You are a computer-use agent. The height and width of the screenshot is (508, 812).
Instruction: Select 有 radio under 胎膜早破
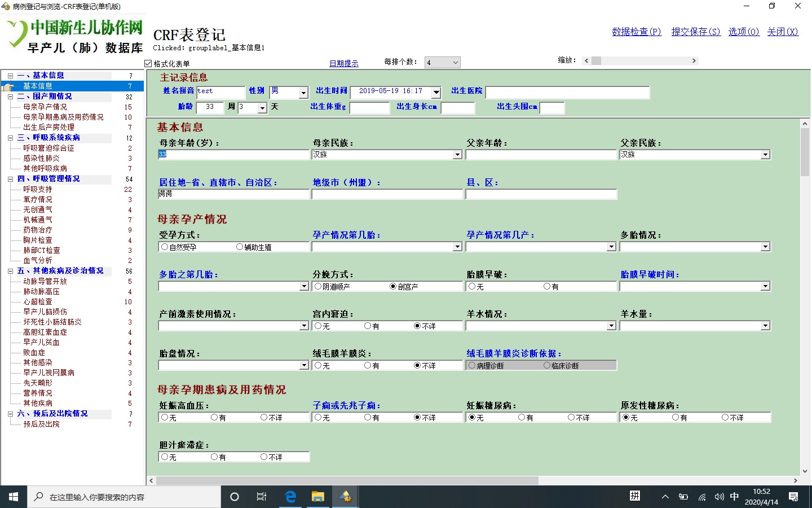548,286
